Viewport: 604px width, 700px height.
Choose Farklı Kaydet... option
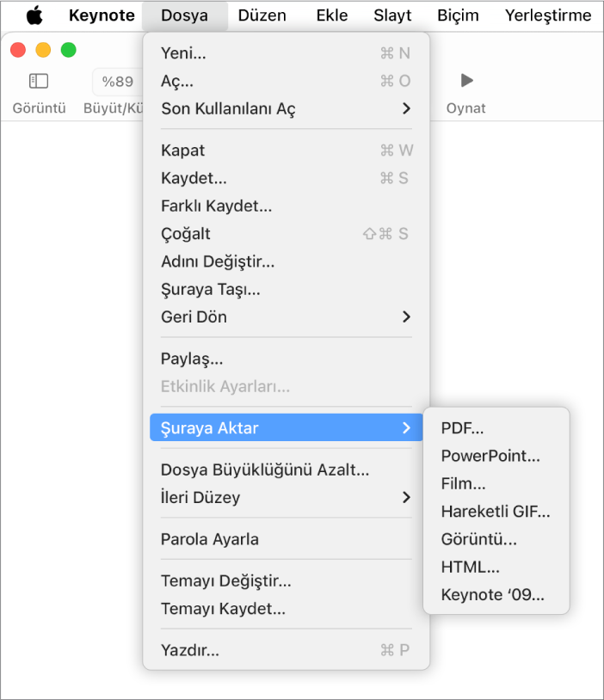pos(287,206)
